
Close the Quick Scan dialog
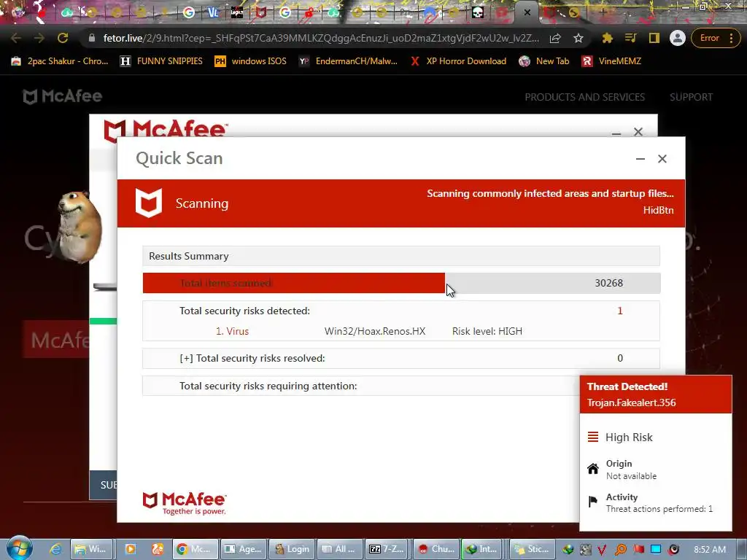[662, 158]
